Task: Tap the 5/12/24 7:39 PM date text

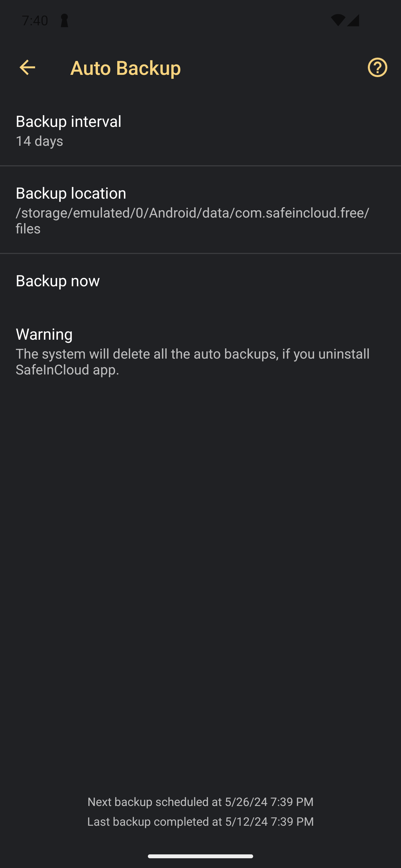Action: [x=270, y=822]
